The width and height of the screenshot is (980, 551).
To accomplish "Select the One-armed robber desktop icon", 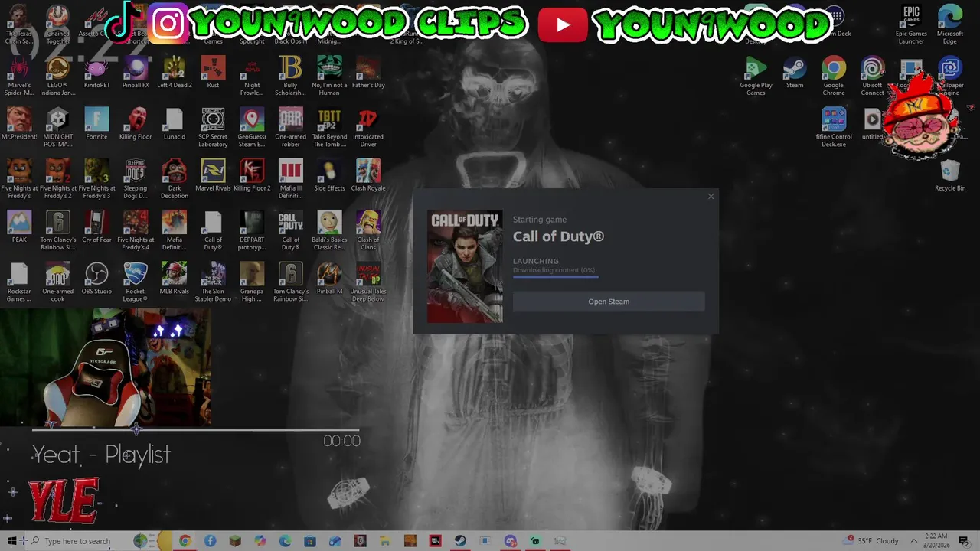I will click(290, 127).
